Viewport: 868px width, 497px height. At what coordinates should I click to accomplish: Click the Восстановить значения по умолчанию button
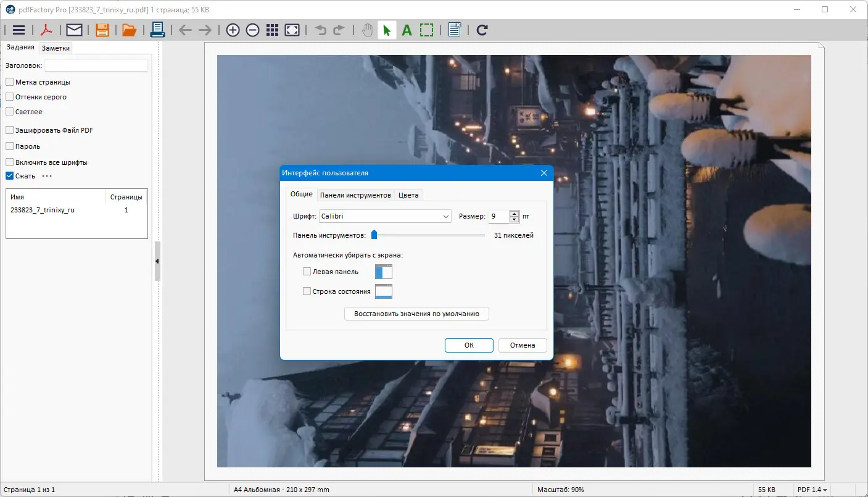pyautogui.click(x=416, y=314)
